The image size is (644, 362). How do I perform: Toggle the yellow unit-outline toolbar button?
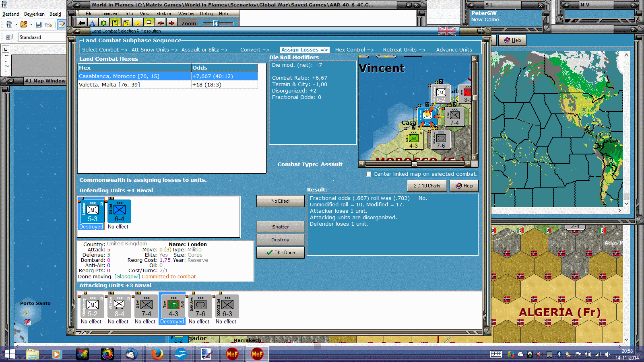pyautogui.click(x=126, y=23)
